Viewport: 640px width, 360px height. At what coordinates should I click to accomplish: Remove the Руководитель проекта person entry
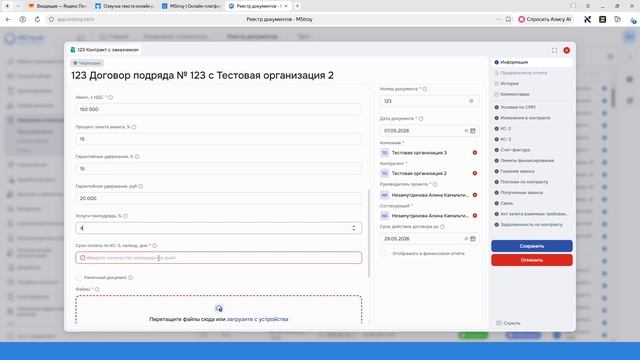point(475,195)
